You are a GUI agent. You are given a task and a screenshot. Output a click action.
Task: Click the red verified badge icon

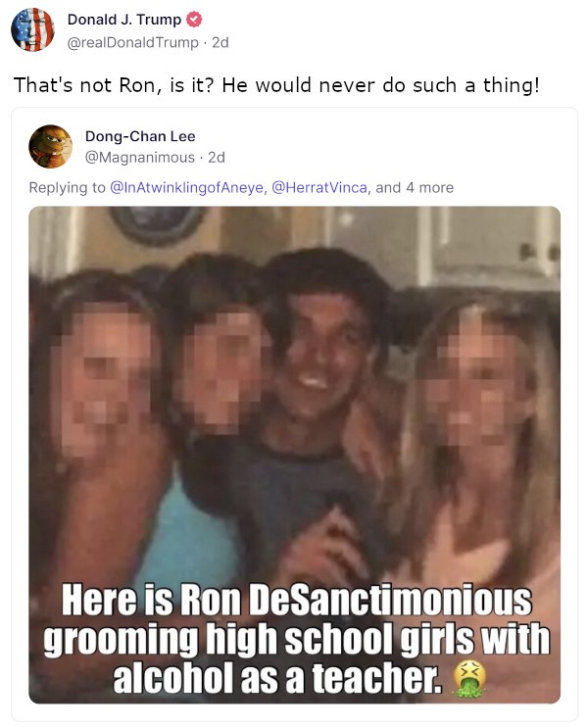point(194,20)
